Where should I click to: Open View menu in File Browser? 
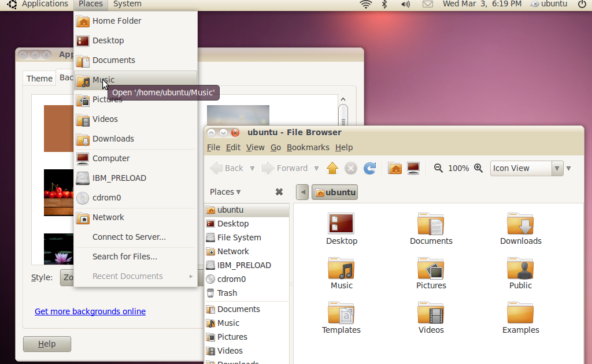[x=255, y=147]
